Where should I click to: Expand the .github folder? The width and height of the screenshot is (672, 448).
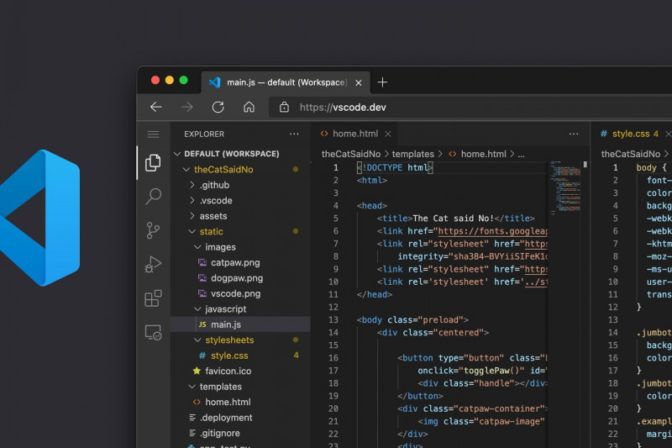pyautogui.click(x=213, y=185)
